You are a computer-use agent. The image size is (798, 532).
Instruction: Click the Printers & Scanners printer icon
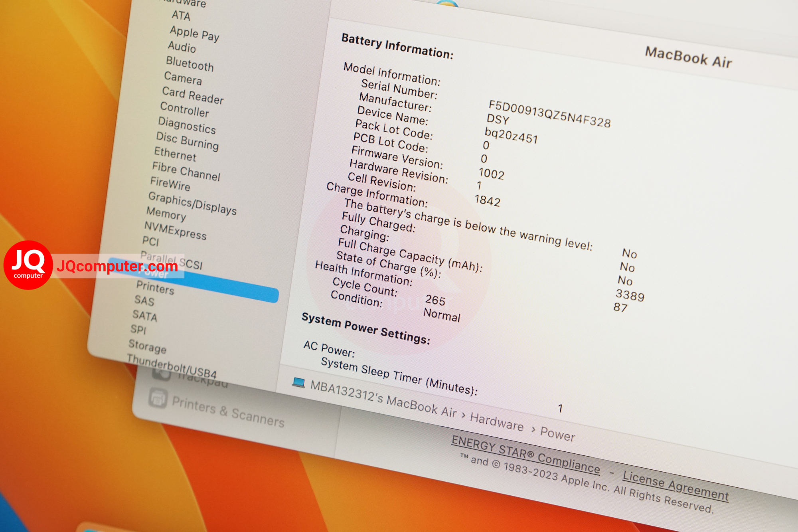pyautogui.click(x=158, y=398)
